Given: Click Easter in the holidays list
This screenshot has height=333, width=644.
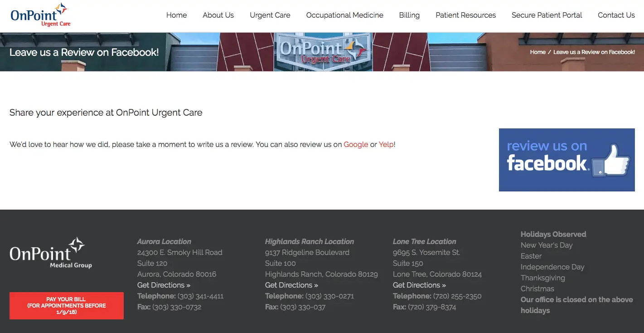Looking at the screenshot, I should point(531,256).
